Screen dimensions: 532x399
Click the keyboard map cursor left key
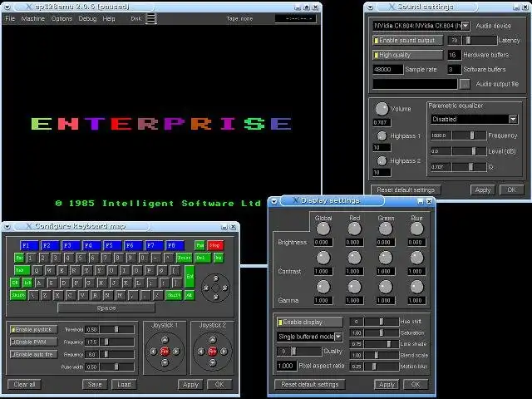click(x=206, y=288)
